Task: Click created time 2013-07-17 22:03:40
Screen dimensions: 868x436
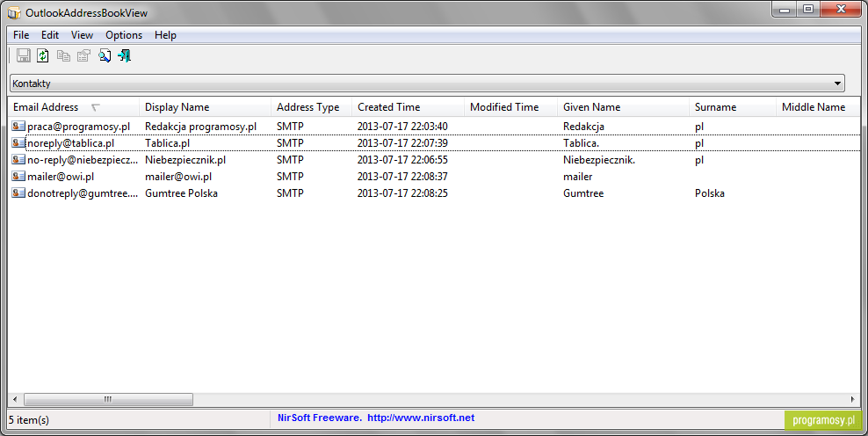Action: tap(402, 127)
